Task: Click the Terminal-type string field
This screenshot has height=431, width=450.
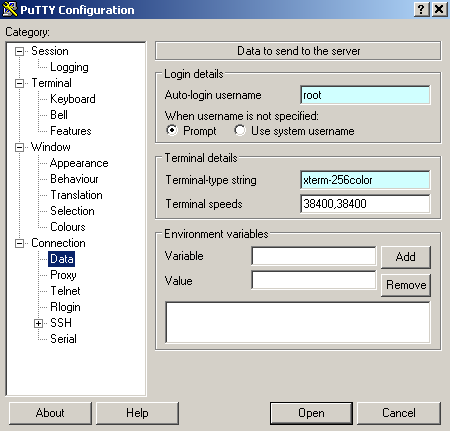Action: click(365, 180)
